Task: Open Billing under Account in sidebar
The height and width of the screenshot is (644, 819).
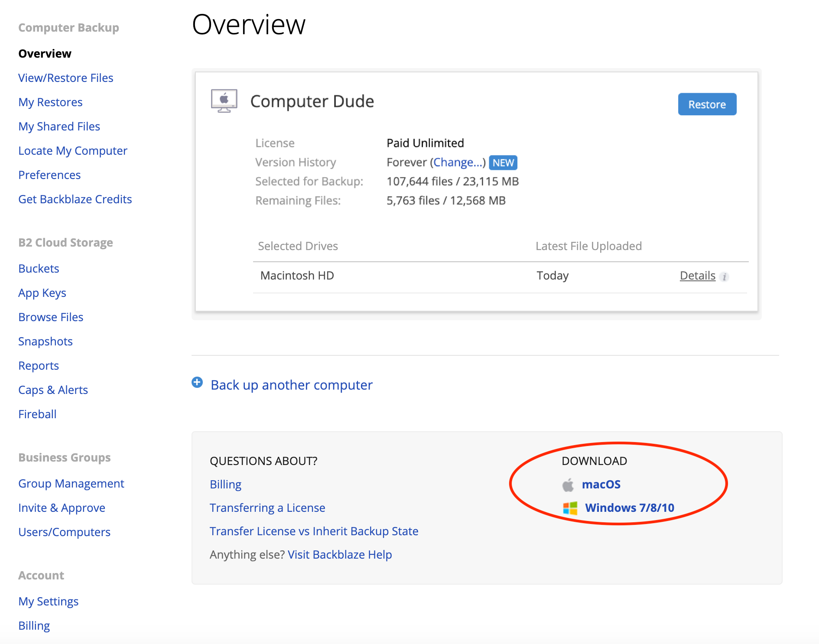Action: (34, 626)
